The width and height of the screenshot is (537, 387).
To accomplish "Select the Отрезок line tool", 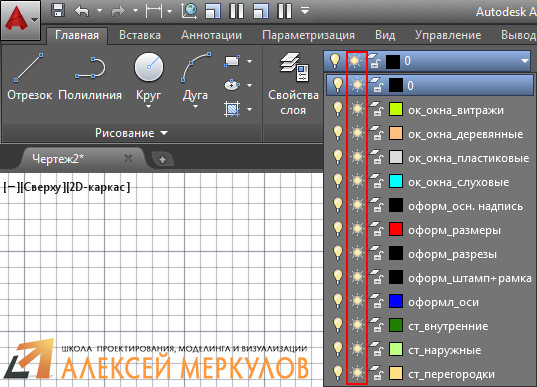I will [29, 77].
